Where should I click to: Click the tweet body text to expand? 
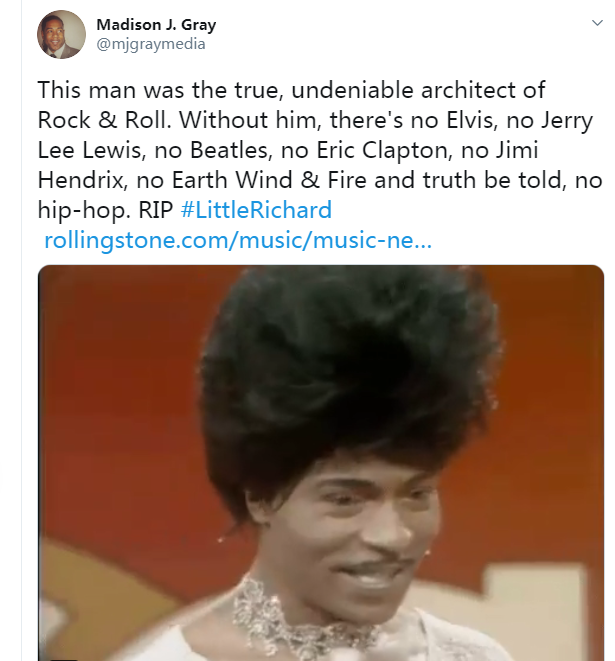[x=320, y=150]
